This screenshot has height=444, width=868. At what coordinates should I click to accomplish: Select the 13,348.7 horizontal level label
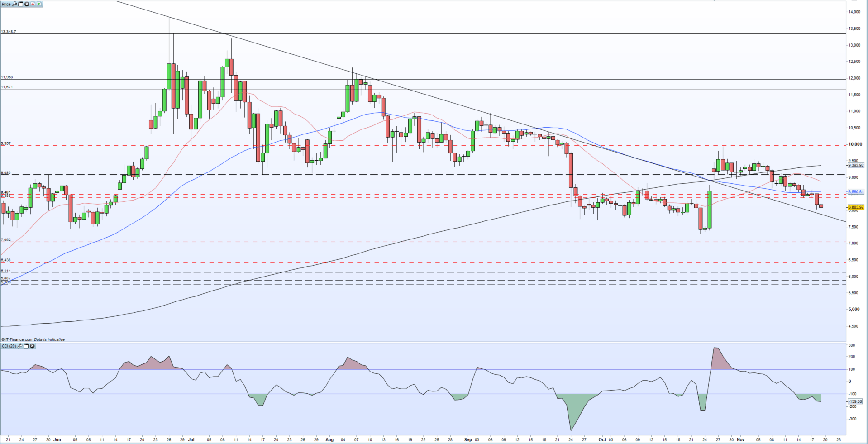coord(9,32)
